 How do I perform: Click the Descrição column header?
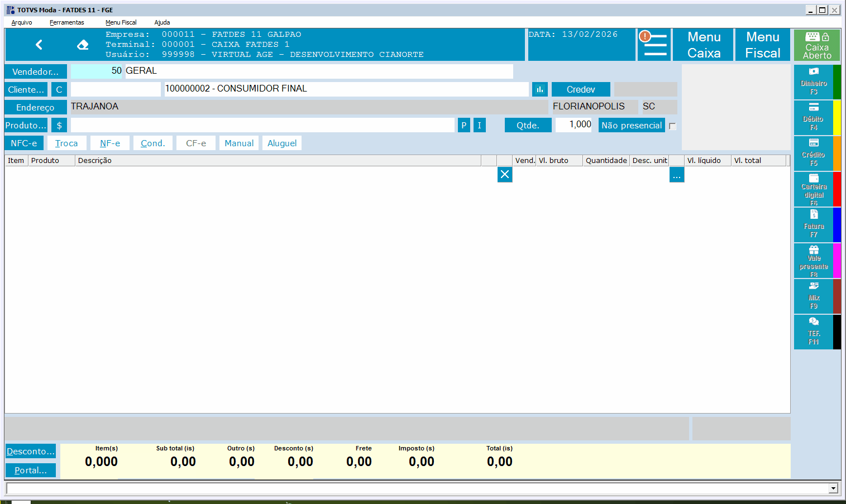tap(278, 160)
